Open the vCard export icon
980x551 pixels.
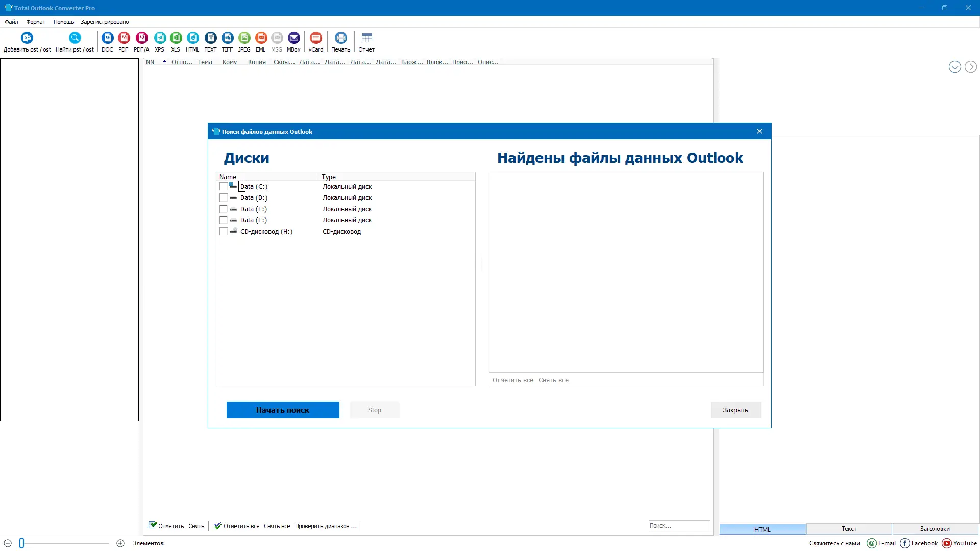click(x=316, y=38)
